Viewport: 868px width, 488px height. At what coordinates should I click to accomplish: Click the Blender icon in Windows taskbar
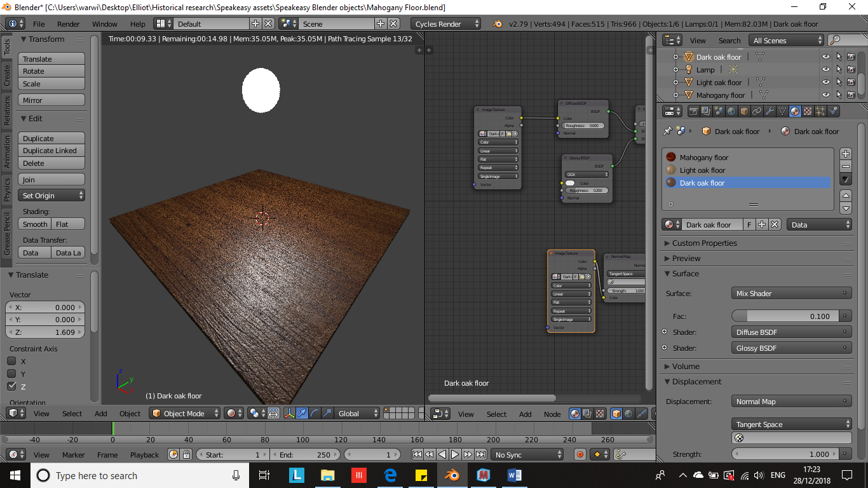[452, 475]
